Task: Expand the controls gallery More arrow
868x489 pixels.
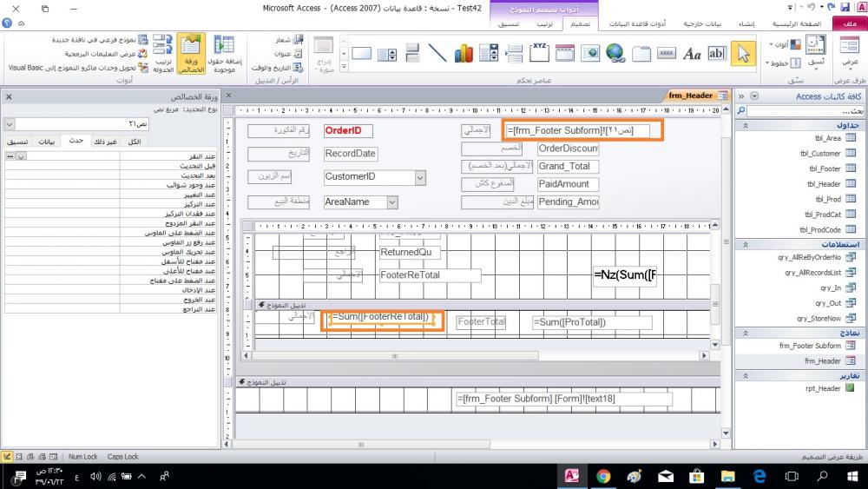Action: (x=344, y=67)
